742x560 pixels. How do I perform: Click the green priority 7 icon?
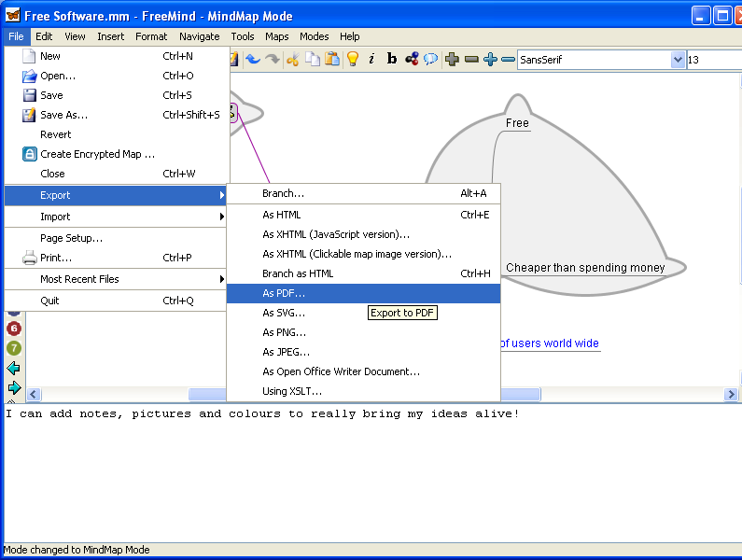tap(14, 348)
